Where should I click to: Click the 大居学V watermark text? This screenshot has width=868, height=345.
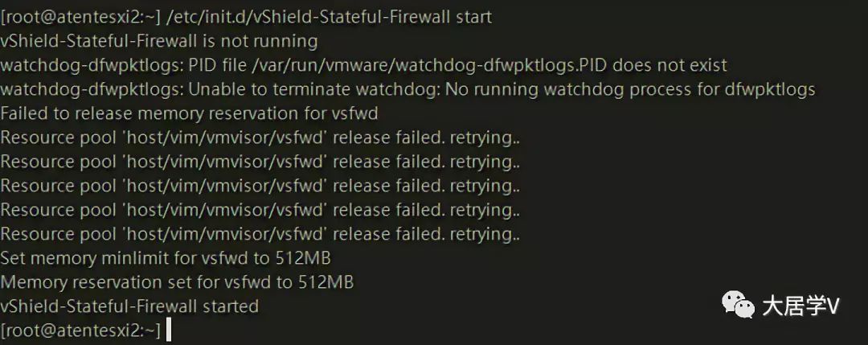801,306
